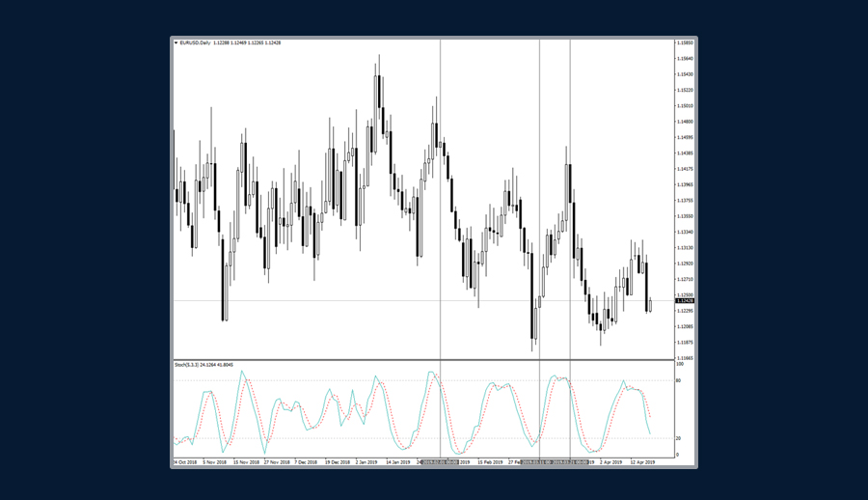The width and height of the screenshot is (868, 500).
Task: Click the 5 Nov 2018 date on time axis
Action: click(x=214, y=462)
